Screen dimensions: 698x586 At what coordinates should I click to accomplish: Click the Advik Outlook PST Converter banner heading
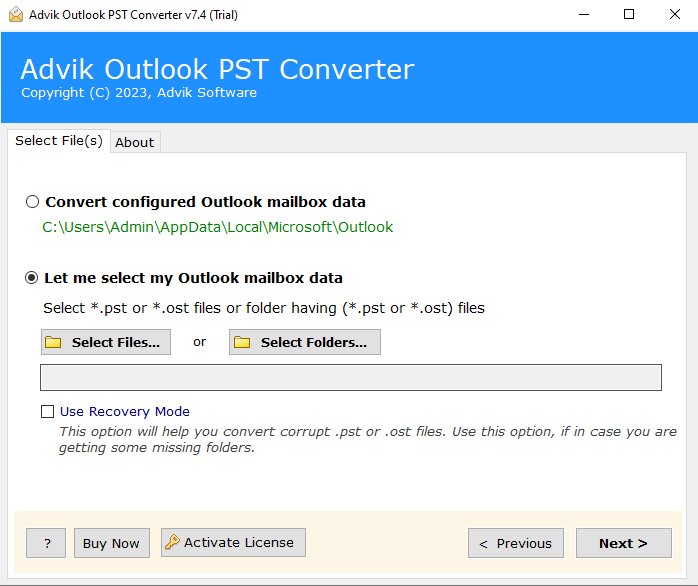[x=217, y=69]
